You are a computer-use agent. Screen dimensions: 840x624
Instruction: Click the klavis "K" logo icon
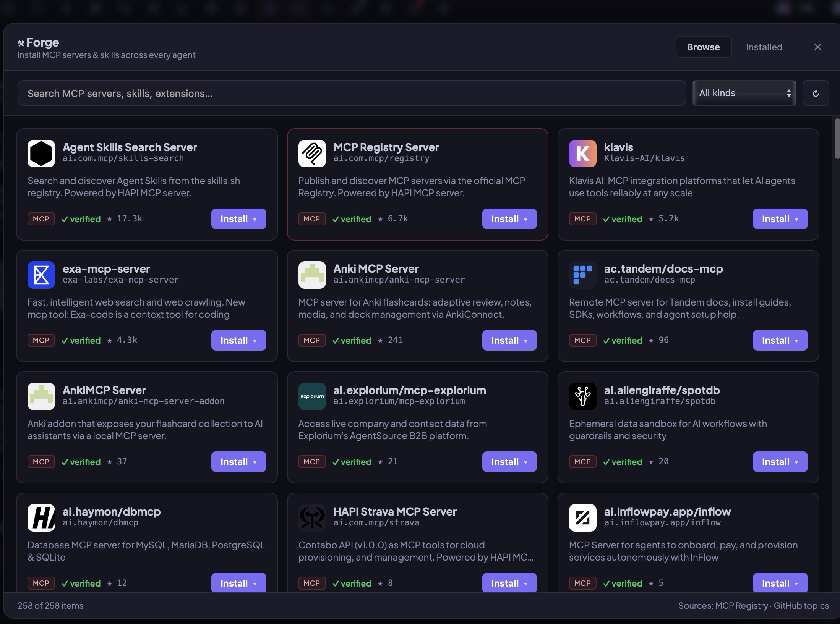tap(582, 154)
